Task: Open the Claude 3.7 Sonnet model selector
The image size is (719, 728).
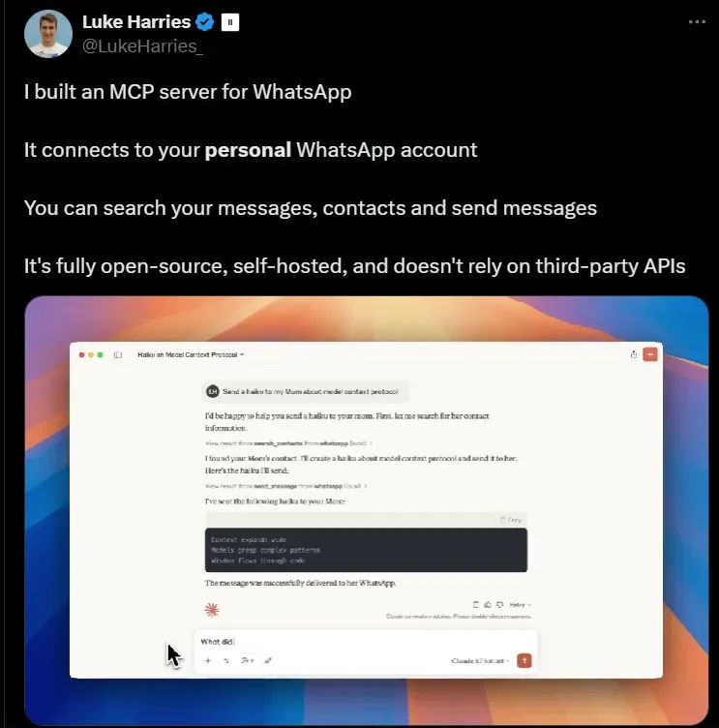Action: 480,660
